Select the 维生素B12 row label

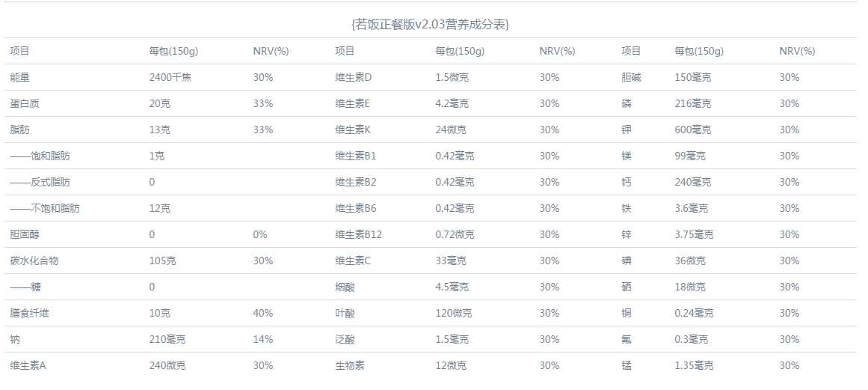click(x=359, y=234)
